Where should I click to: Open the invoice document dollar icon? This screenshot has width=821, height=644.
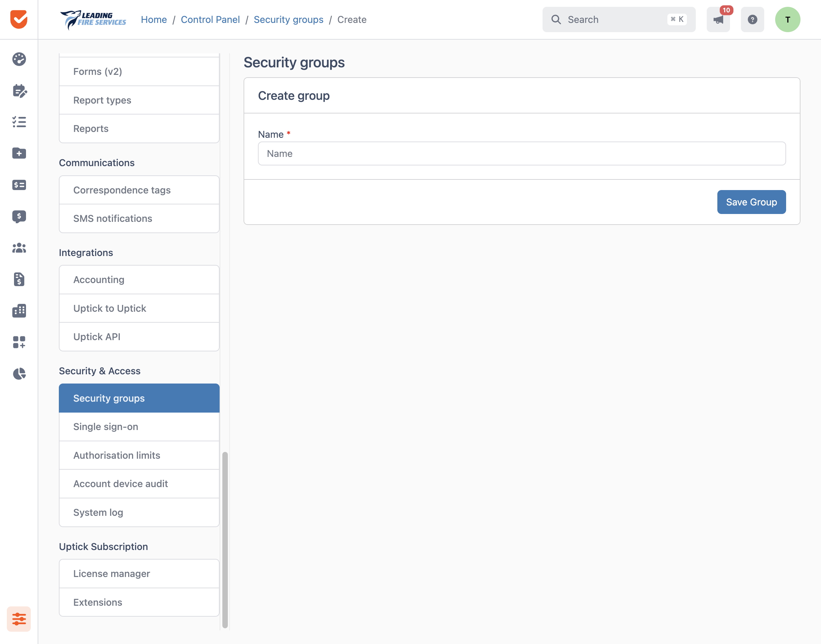[x=19, y=279]
